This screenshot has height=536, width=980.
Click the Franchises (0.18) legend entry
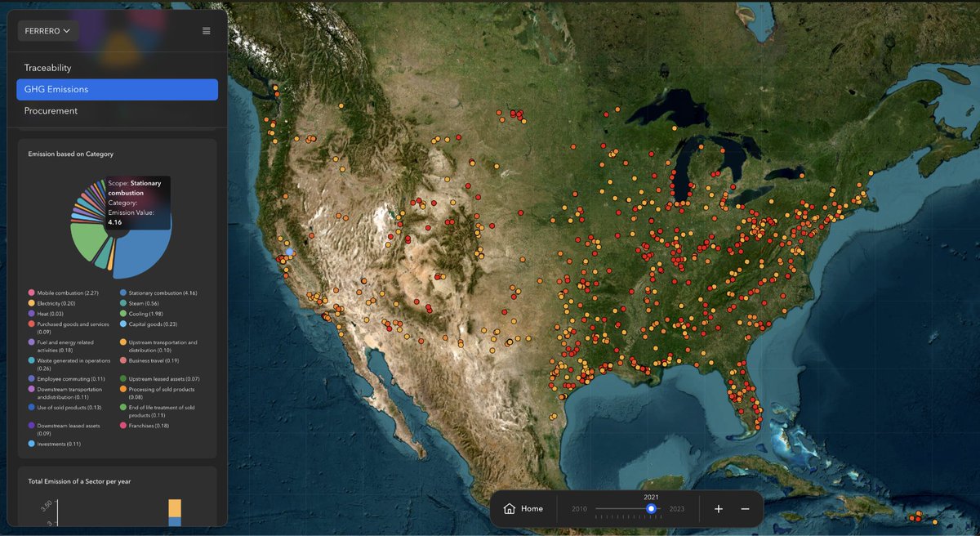[x=144, y=426]
